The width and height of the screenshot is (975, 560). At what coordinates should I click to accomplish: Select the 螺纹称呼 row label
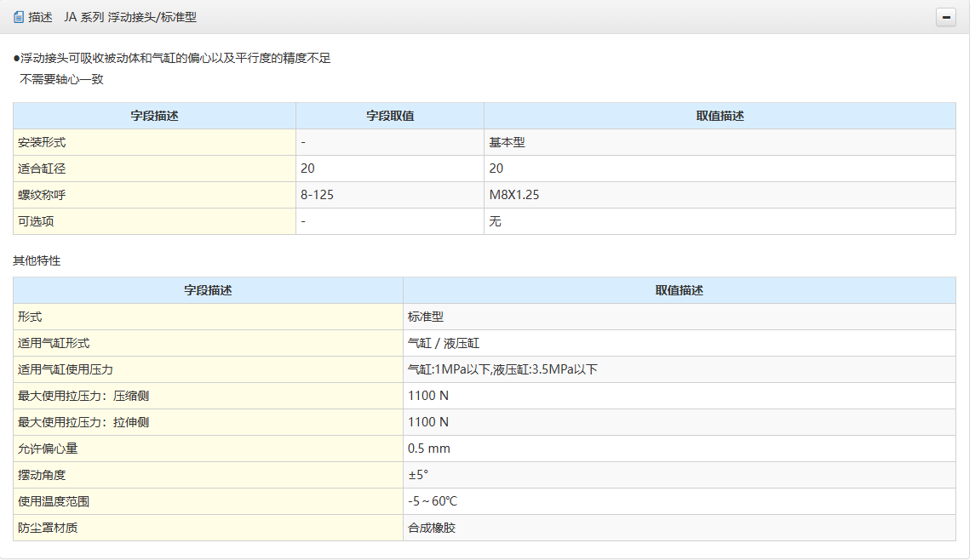click(x=42, y=195)
